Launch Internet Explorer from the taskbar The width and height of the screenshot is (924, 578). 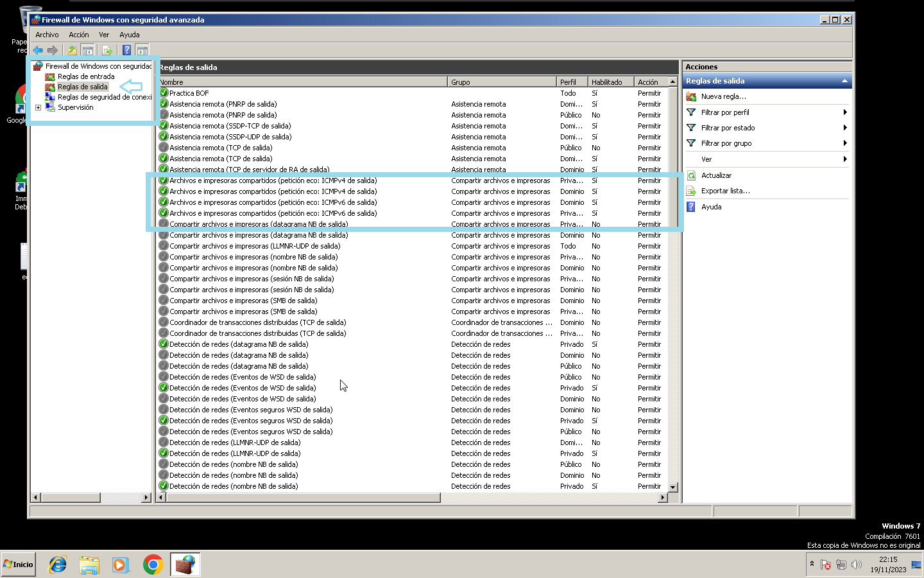[x=58, y=565]
